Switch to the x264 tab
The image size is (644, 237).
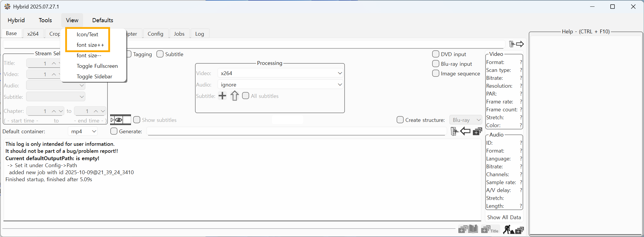tap(33, 34)
